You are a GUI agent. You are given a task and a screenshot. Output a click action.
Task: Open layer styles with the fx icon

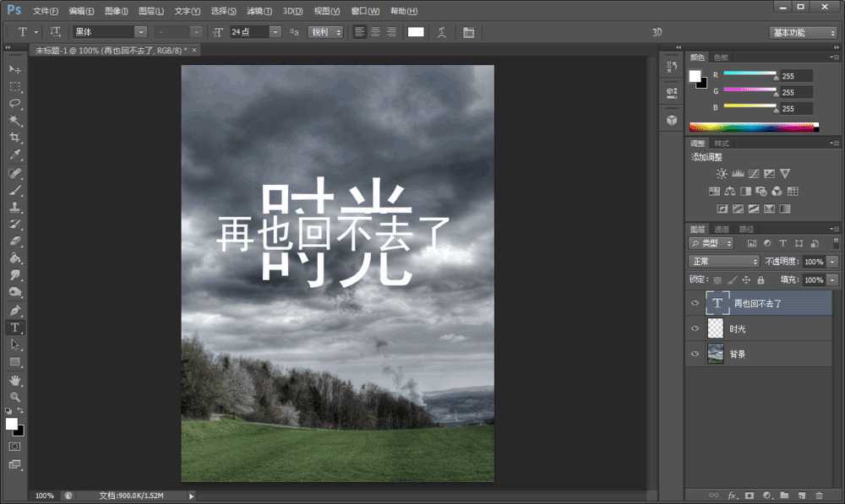coord(732,496)
